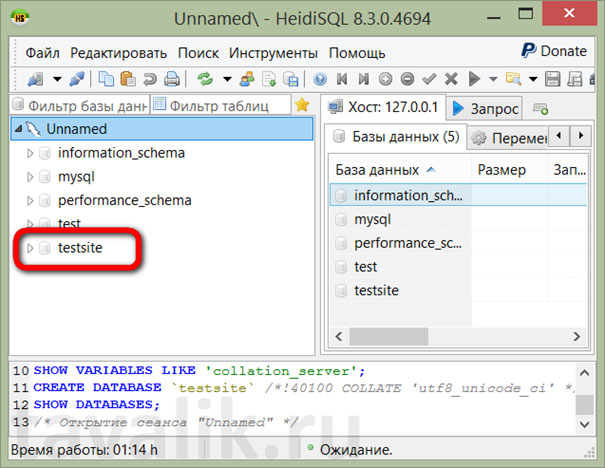The image size is (605, 468).
Task: Click the green Refresh icon
Action: click(x=205, y=79)
